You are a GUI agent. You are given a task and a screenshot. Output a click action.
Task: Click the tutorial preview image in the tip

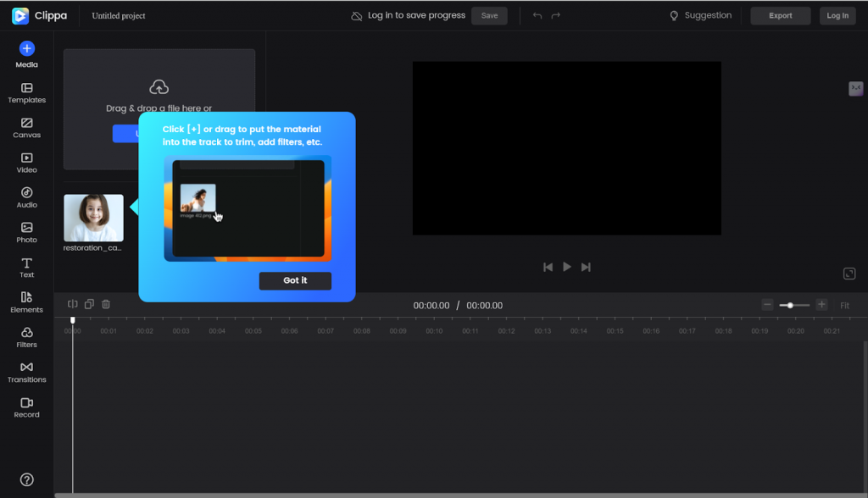point(248,208)
